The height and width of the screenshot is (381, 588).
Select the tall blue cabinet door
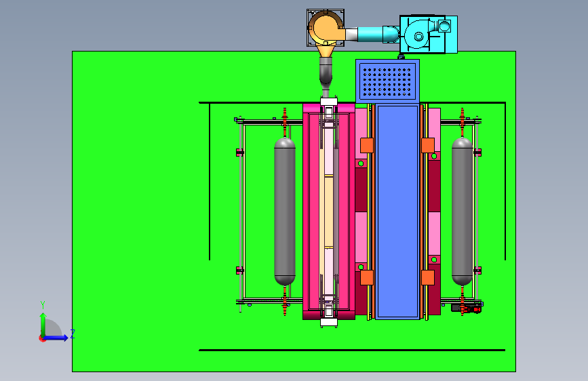click(397, 212)
